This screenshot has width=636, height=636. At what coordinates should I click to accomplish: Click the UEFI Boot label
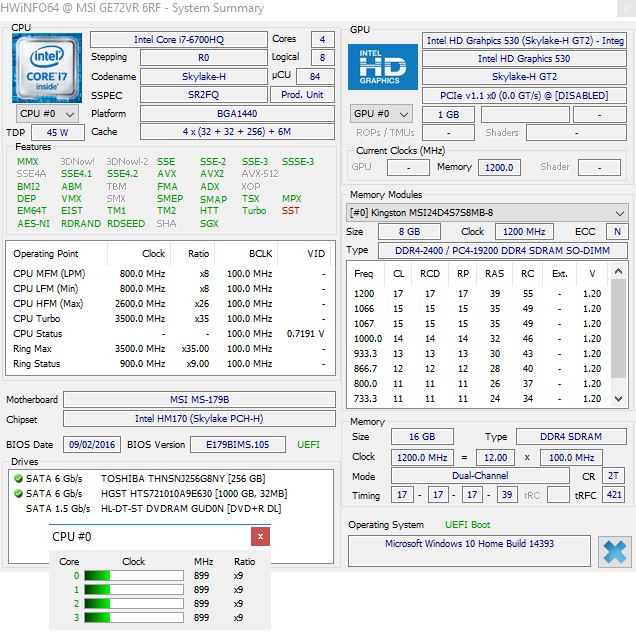[x=467, y=525]
